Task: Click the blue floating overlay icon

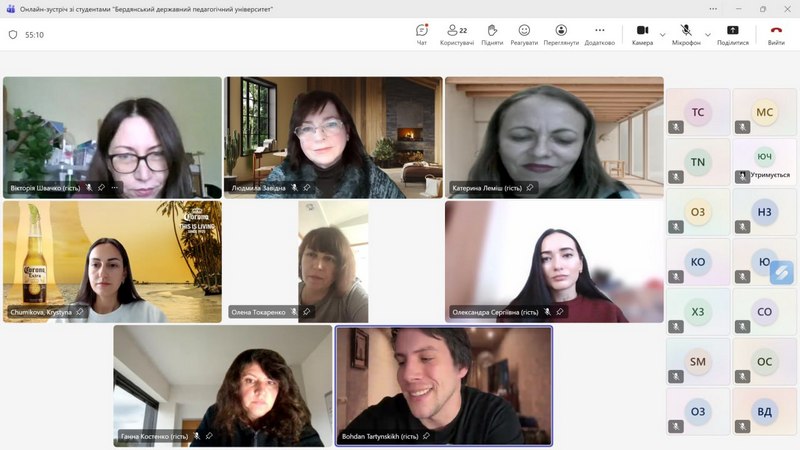Action: point(780,271)
